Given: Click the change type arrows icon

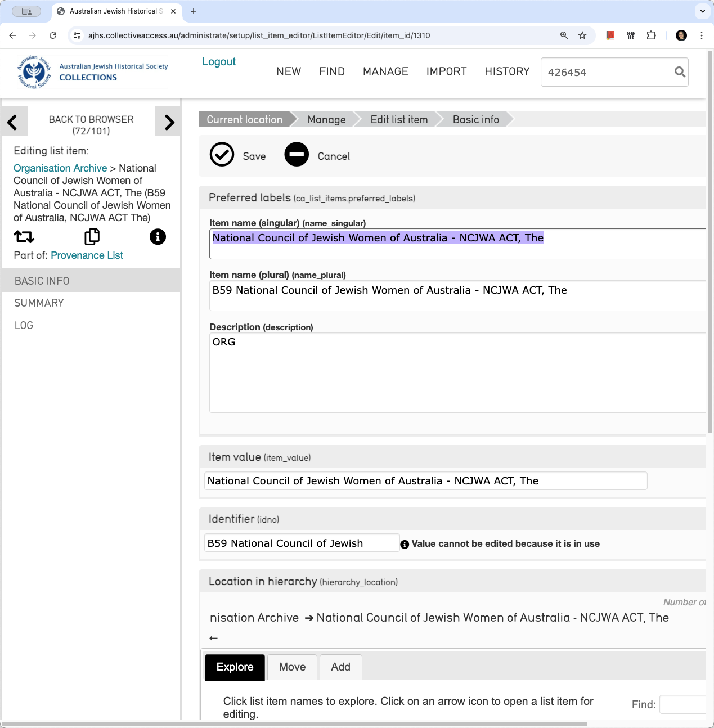Looking at the screenshot, I should [24, 237].
